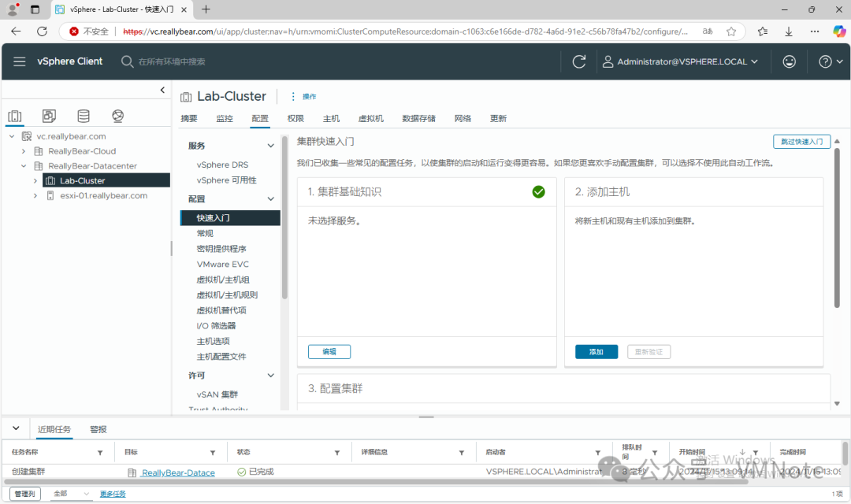Viewport: 851px width, 504px height.
Task: Collapse the 服务 section
Action: tap(270, 146)
